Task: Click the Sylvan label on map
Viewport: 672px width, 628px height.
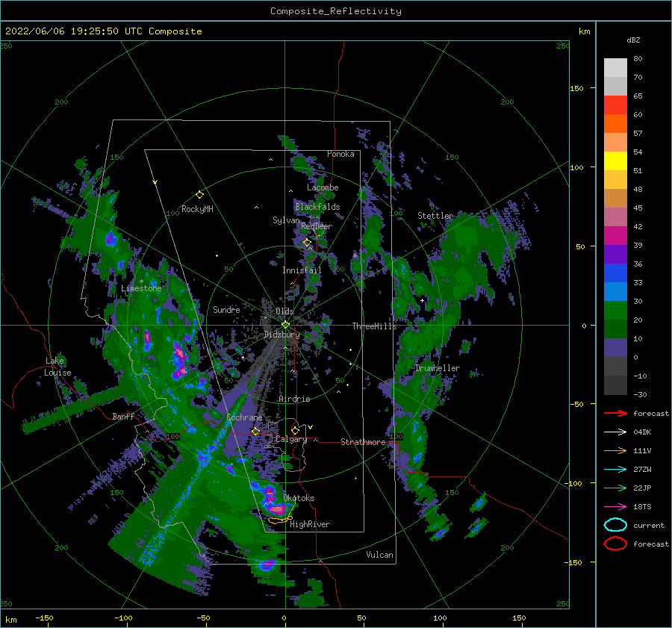Action: (x=286, y=220)
